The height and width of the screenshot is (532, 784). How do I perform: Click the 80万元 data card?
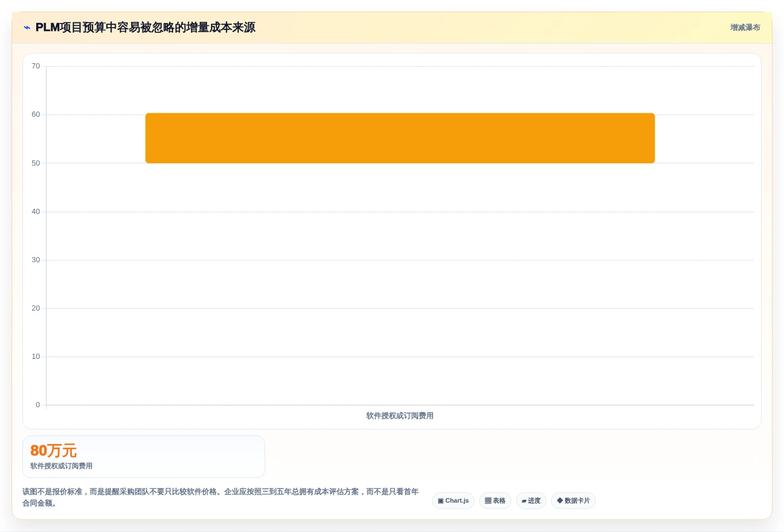144,457
